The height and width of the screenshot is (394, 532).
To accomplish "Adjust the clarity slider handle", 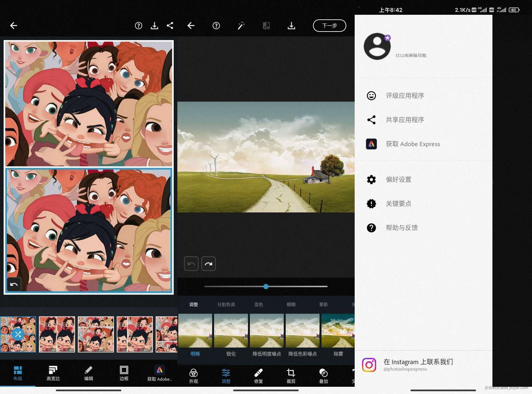I will tap(266, 287).
